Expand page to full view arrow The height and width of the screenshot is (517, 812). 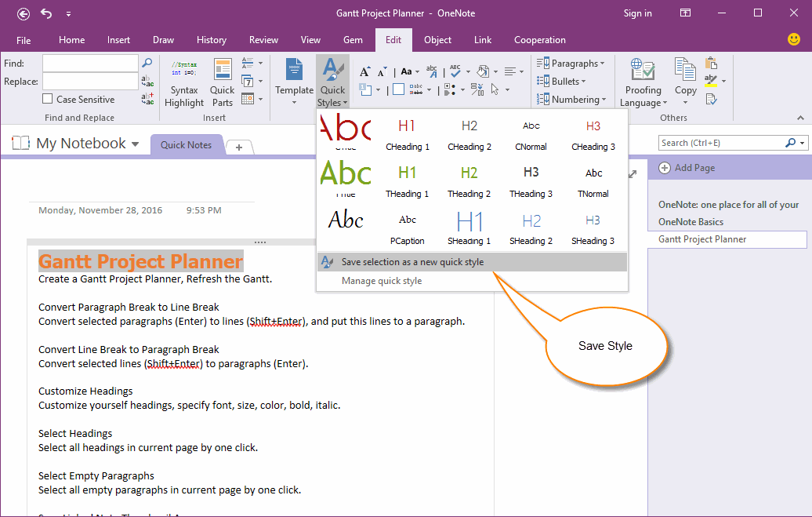click(x=633, y=174)
